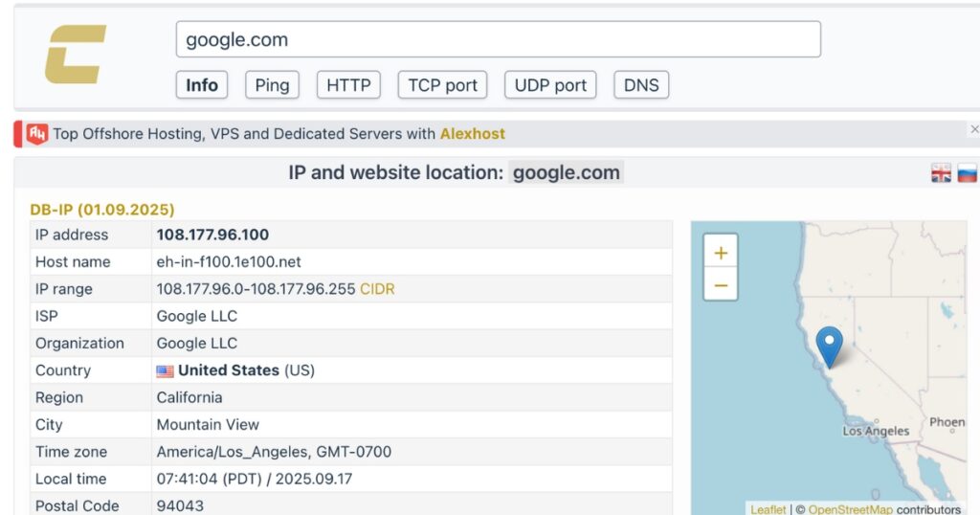
Task: Select the HTTP check button
Action: (348, 85)
